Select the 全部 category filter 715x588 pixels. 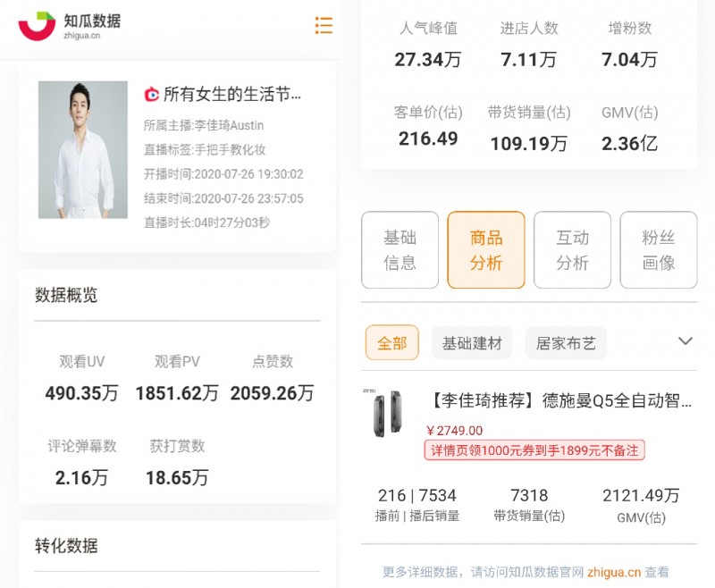pos(391,342)
